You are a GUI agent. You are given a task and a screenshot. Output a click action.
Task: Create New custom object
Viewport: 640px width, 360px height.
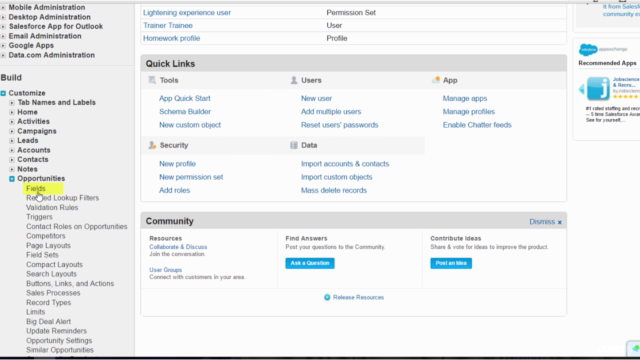coord(190,125)
